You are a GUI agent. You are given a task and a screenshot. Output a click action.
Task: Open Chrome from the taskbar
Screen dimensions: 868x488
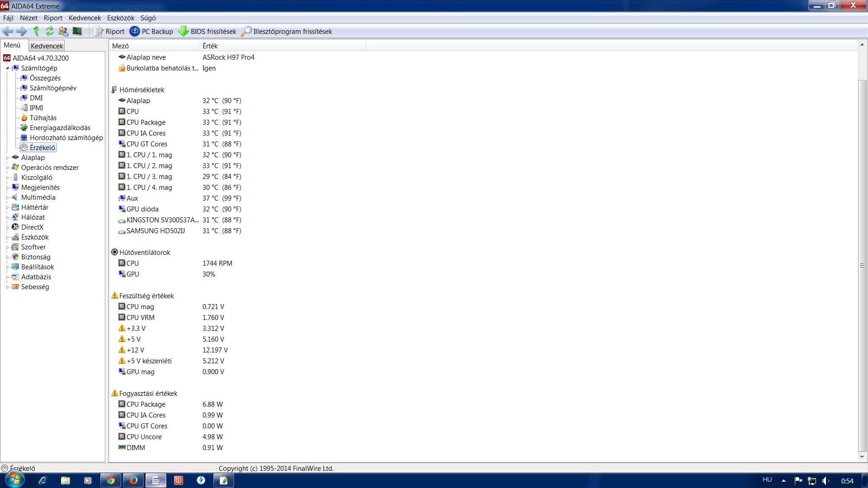[111, 480]
